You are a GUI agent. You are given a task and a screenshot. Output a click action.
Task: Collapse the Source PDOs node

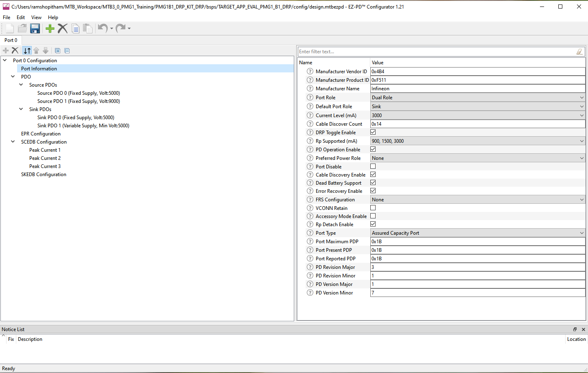21,85
